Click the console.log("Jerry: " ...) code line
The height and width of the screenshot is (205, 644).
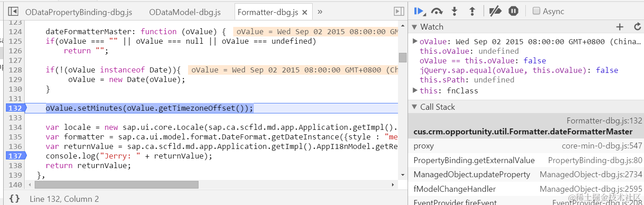[x=129, y=156]
